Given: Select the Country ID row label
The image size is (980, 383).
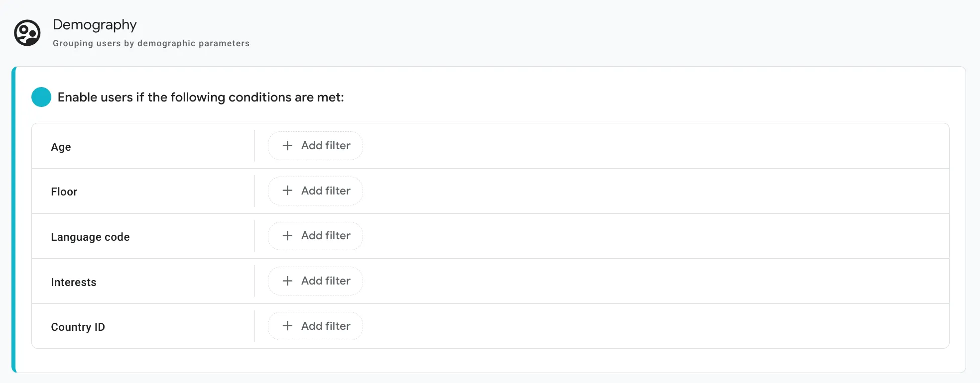Looking at the screenshot, I should click(x=78, y=327).
